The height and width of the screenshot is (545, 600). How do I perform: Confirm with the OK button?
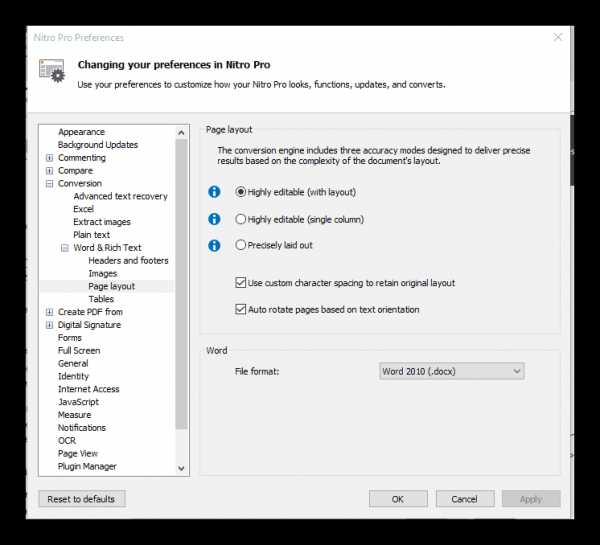point(398,499)
